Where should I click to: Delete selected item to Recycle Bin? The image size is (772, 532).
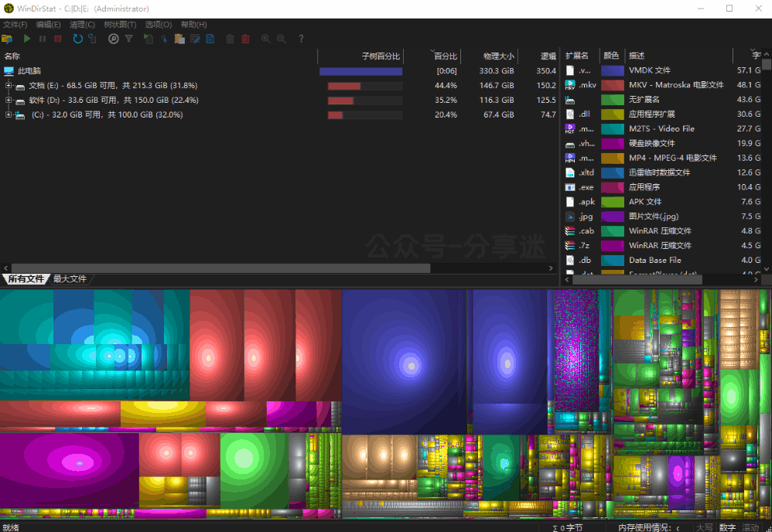click(x=230, y=38)
